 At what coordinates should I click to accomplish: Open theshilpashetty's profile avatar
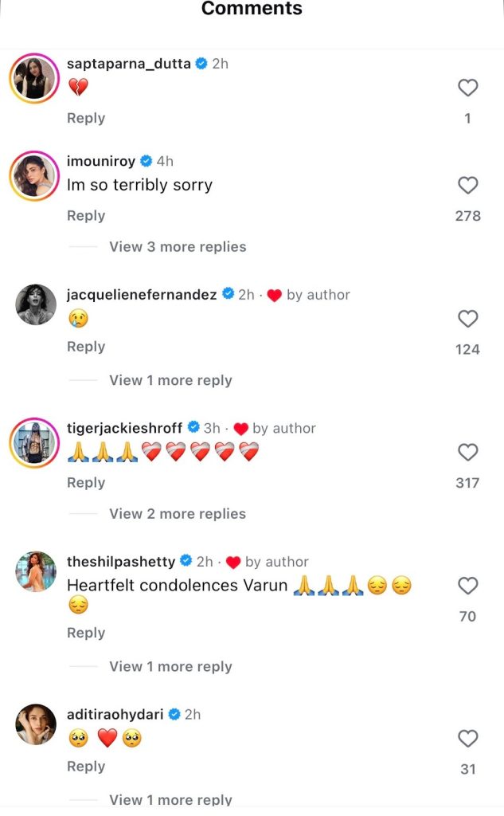pos(36,571)
